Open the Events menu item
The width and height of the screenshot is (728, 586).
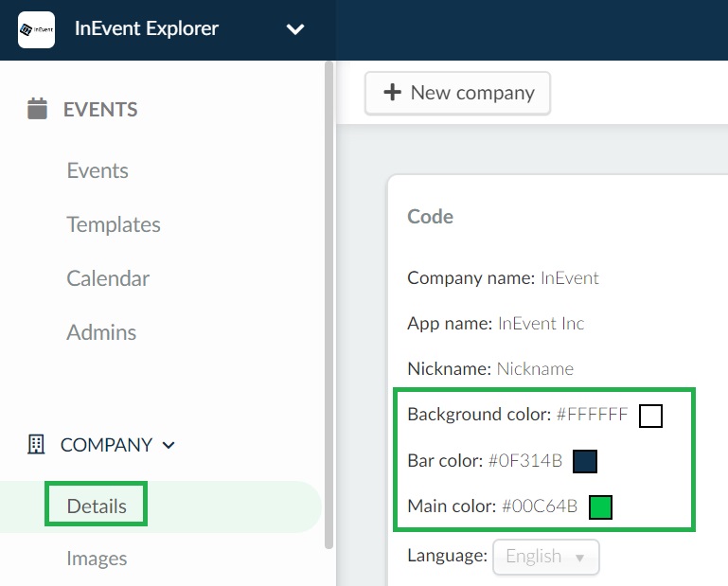click(x=98, y=170)
